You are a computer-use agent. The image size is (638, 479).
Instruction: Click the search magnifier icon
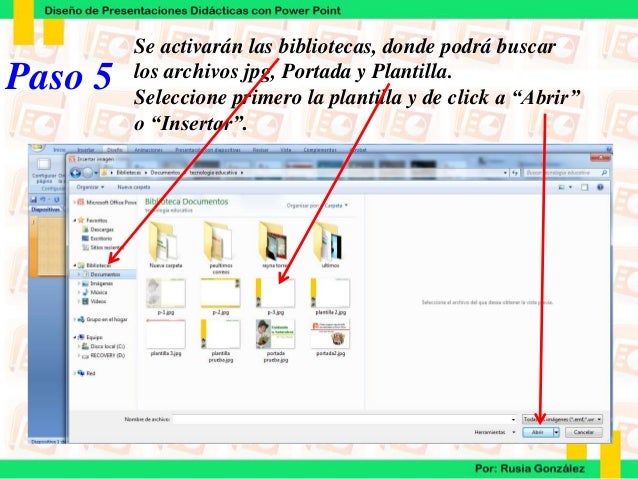coord(604,173)
